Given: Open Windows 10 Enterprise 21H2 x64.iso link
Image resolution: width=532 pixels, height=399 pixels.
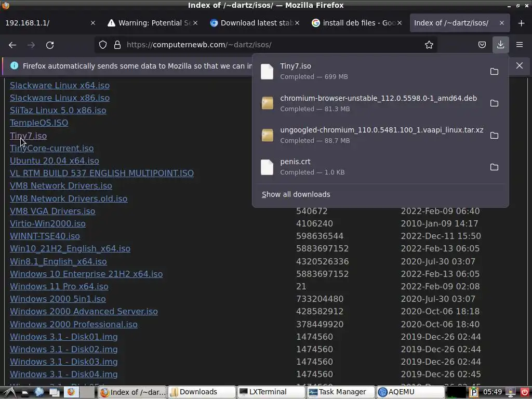Looking at the screenshot, I should [x=86, y=274].
